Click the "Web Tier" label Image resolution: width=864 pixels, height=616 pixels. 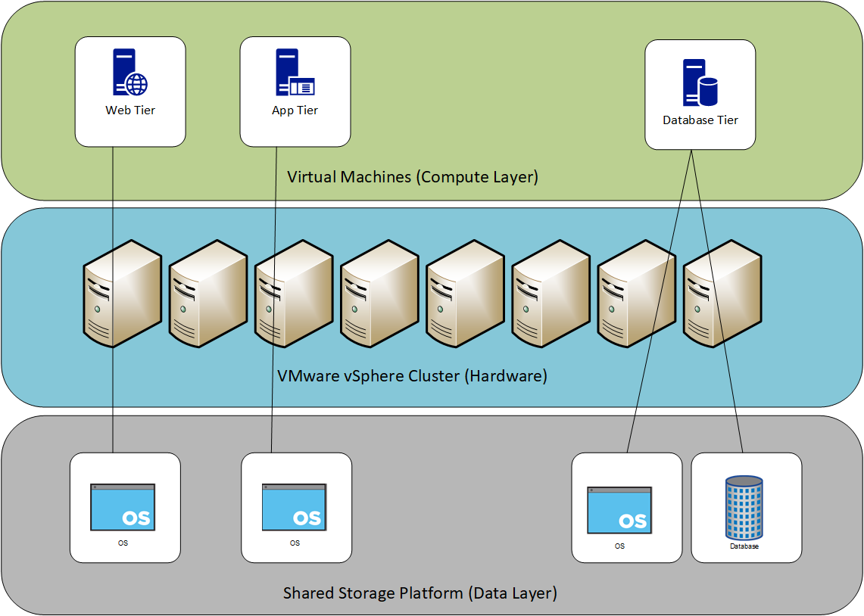click(x=130, y=110)
